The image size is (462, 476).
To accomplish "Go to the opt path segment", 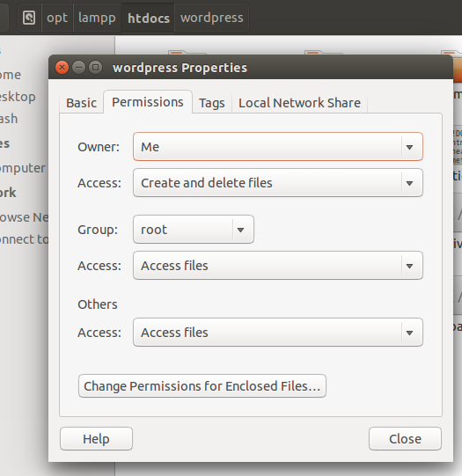I will pyautogui.click(x=57, y=18).
